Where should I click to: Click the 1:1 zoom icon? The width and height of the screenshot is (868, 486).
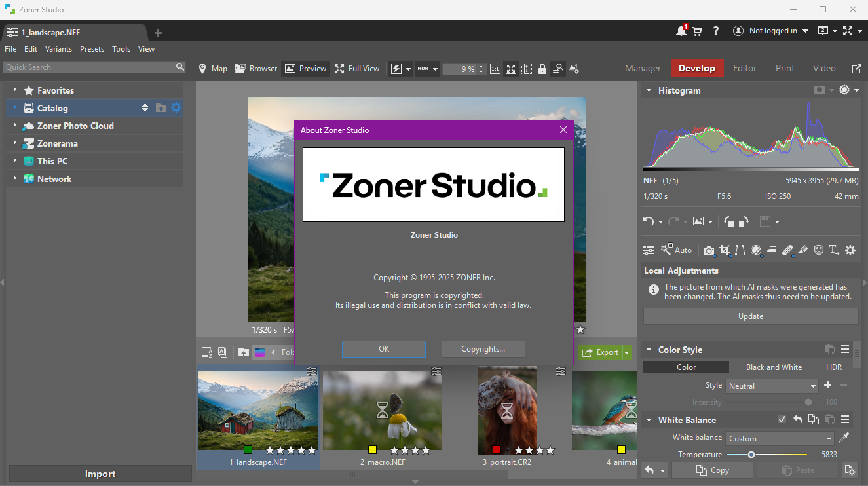point(495,69)
